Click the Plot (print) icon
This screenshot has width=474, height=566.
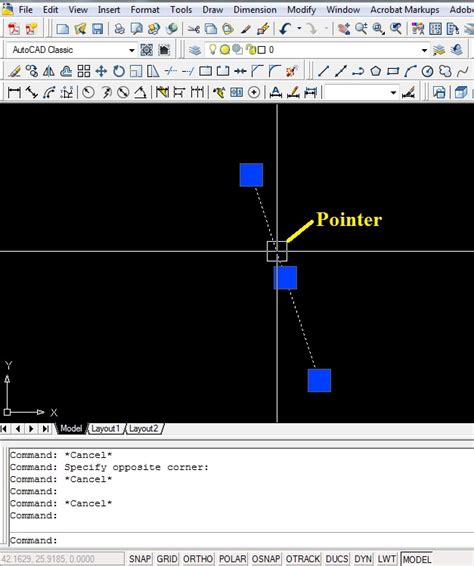(119, 29)
